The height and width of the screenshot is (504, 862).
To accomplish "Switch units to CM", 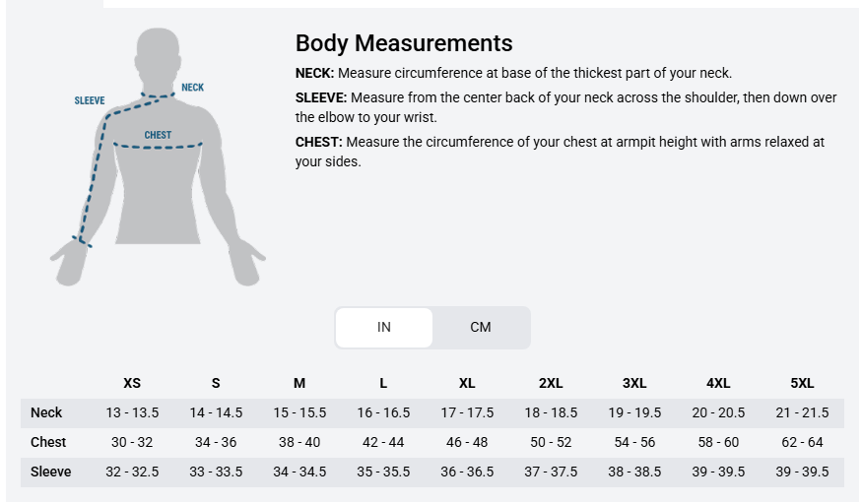I will pyautogui.click(x=481, y=327).
